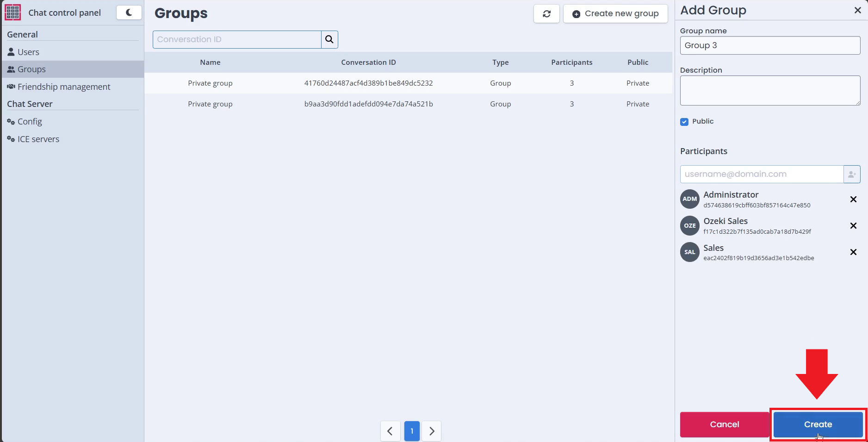Image resolution: width=868 pixels, height=442 pixels.
Task: Remove Sales participant from list
Action: point(853,252)
